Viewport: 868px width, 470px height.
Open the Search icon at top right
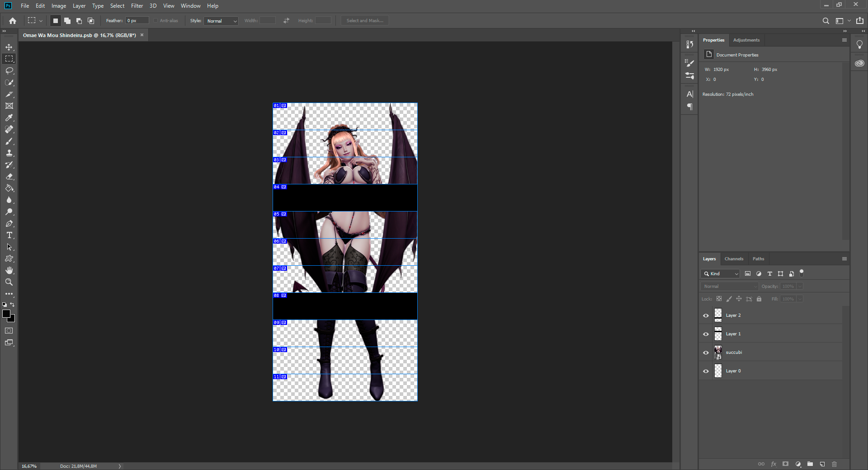tap(826, 21)
